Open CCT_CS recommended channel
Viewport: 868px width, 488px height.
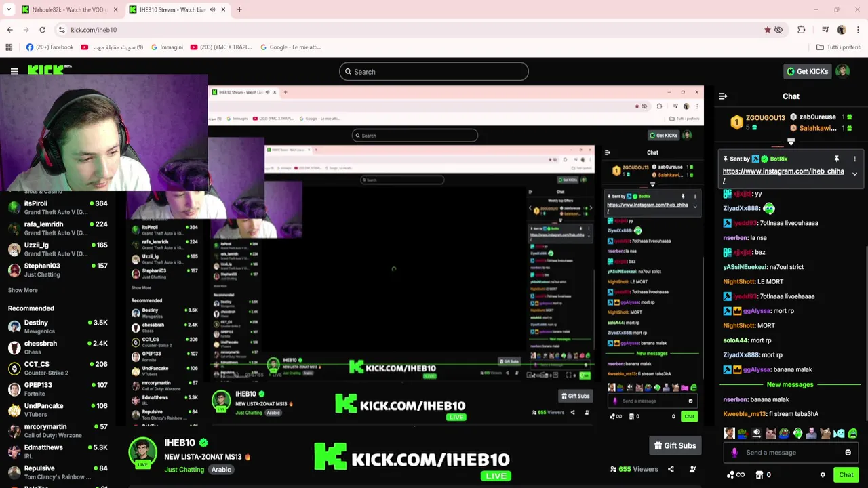point(58,368)
